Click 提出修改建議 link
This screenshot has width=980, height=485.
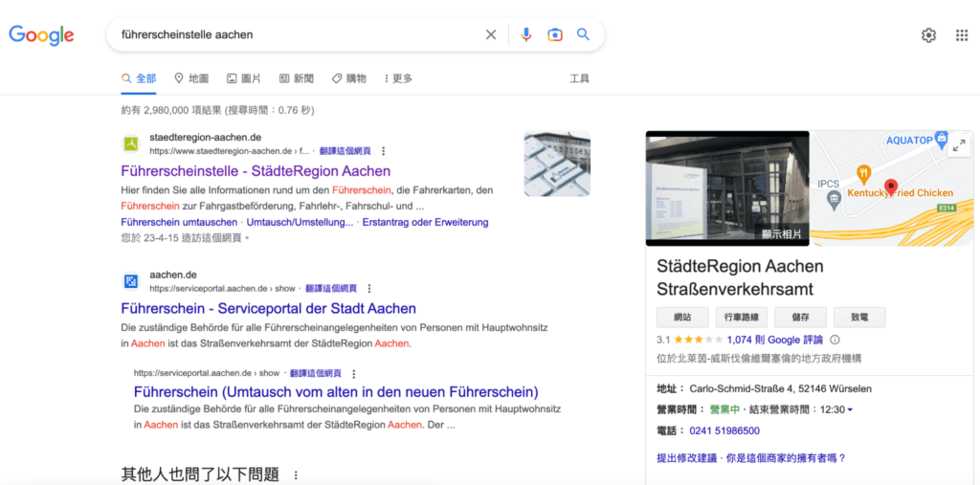coord(687,458)
